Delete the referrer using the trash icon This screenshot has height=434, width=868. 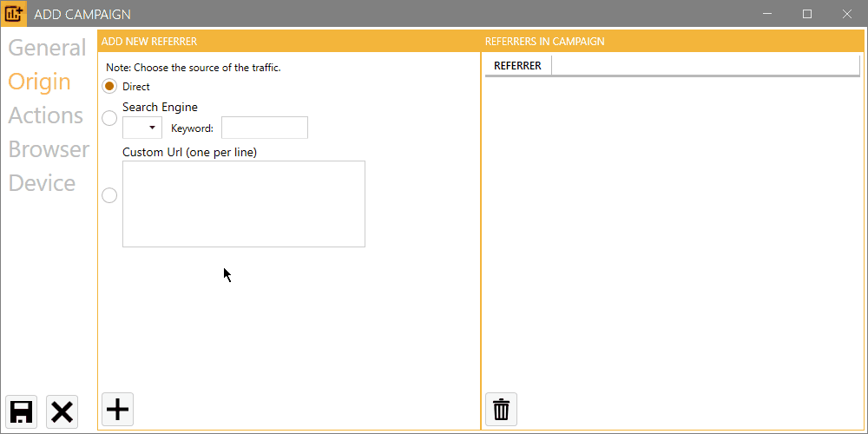tap(501, 409)
